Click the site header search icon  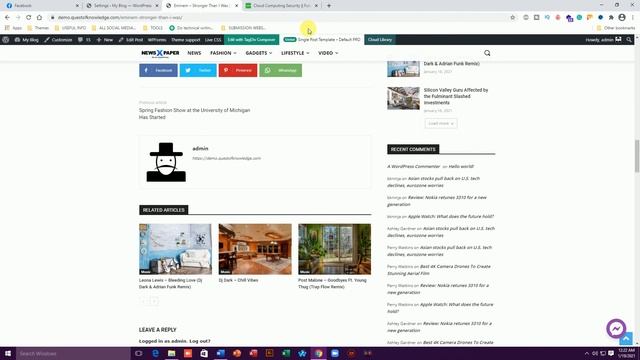pyautogui.click(x=487, y=53)
